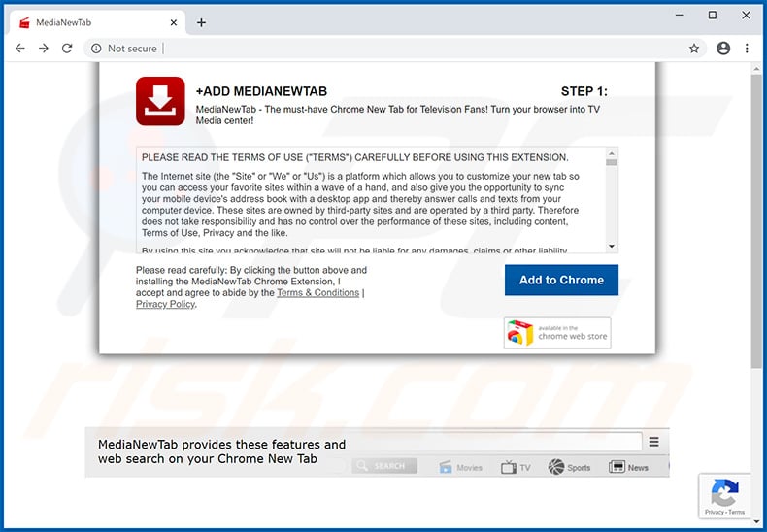Image resolution: width=767 pixels, height=532 pixels.
Task: Open Chrome's three-dot menu
Action: click(747, 48)
